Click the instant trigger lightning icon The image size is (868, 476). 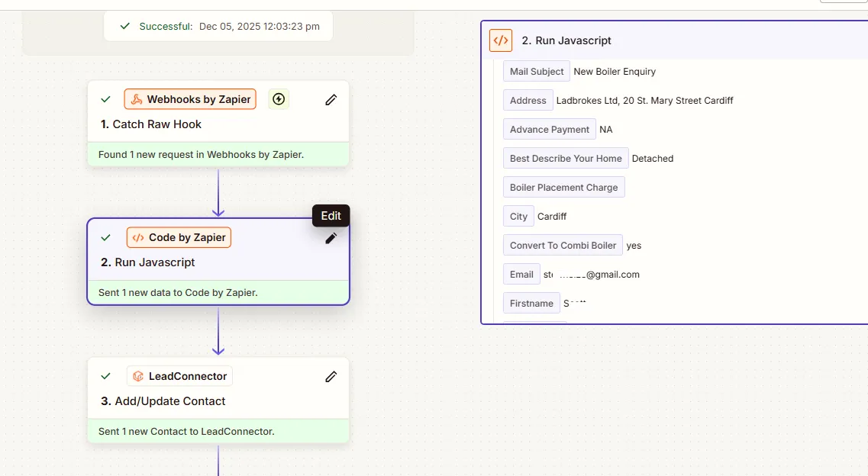[279, 99]
